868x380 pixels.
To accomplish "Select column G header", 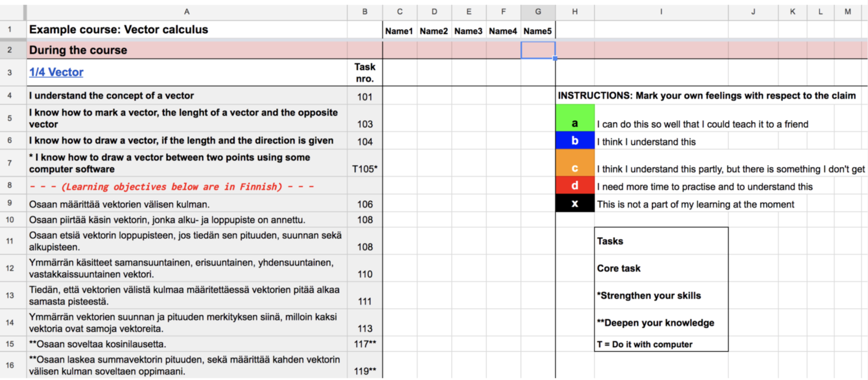I will click(538, 12).
